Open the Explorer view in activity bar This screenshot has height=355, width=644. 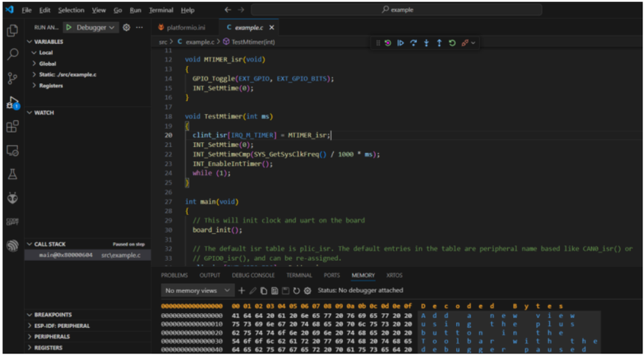(13, 31)
